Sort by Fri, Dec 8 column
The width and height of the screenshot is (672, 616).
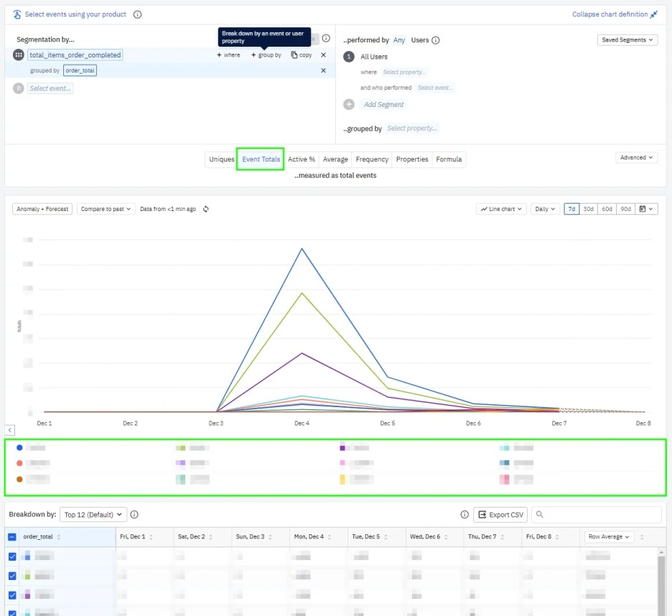557,537
